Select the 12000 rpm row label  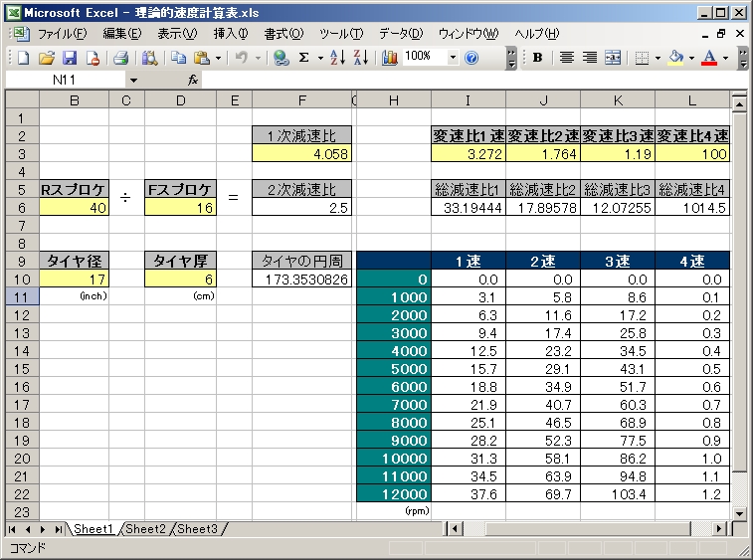394,493
